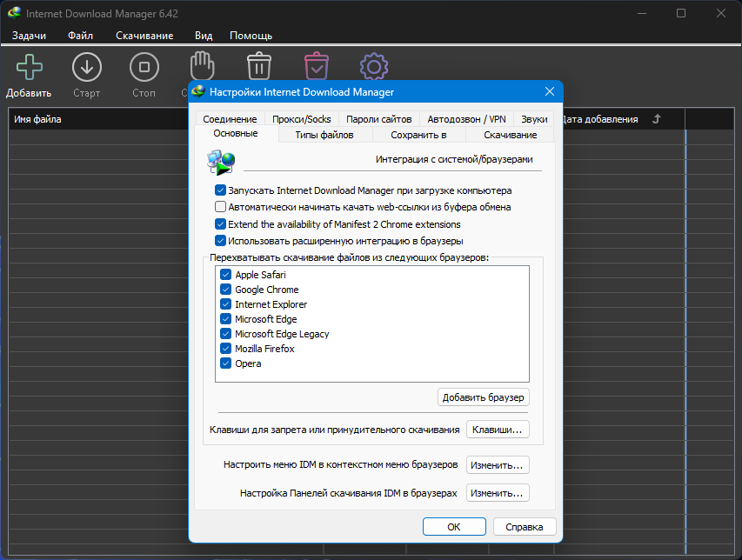Uncheck Microsoft Edge Legacy browser

pyautogui.click(x=225, y=333)
